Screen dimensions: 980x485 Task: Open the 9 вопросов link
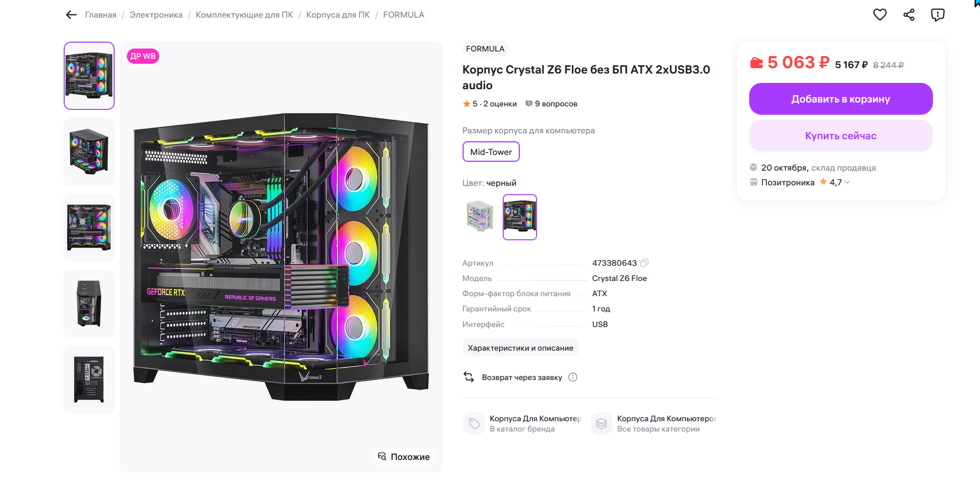(x=551, y=103)
